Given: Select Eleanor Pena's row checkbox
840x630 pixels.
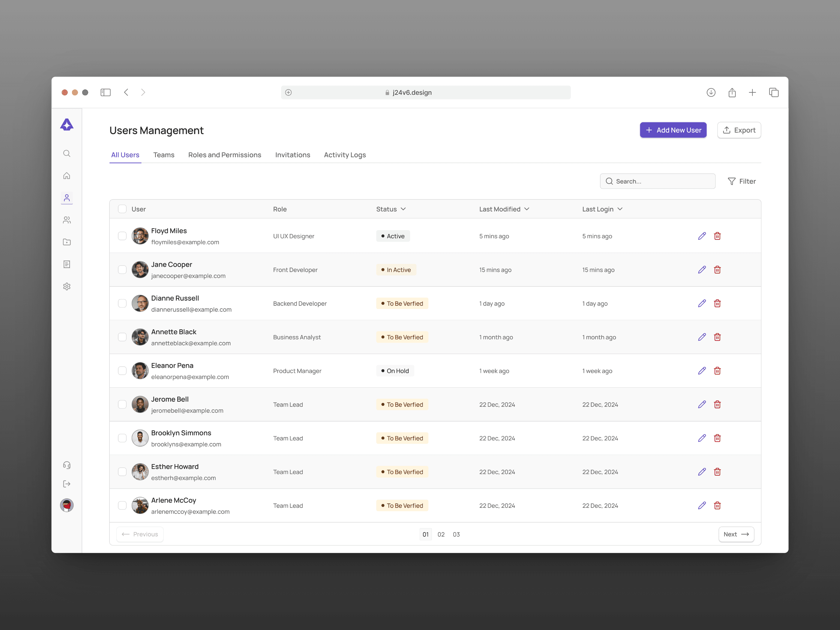Looking at the screenshot, I should click(x=122, y=370).
